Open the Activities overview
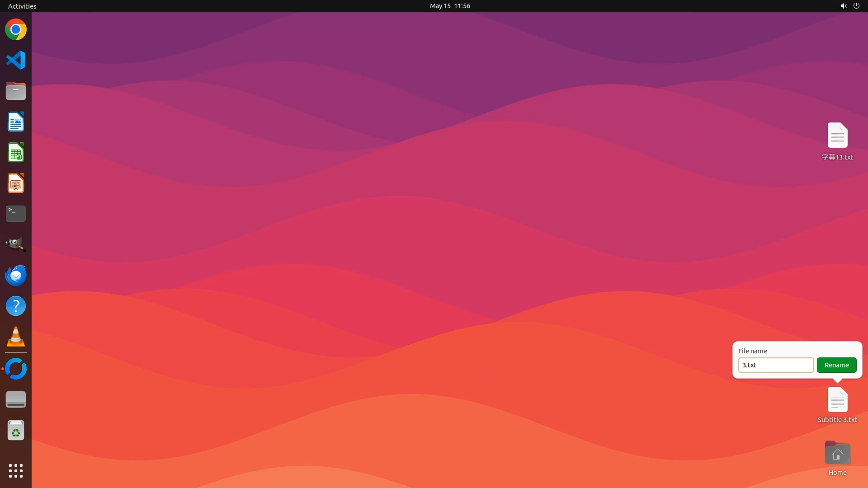Viewport: 868px width, 488px height. 22,6
